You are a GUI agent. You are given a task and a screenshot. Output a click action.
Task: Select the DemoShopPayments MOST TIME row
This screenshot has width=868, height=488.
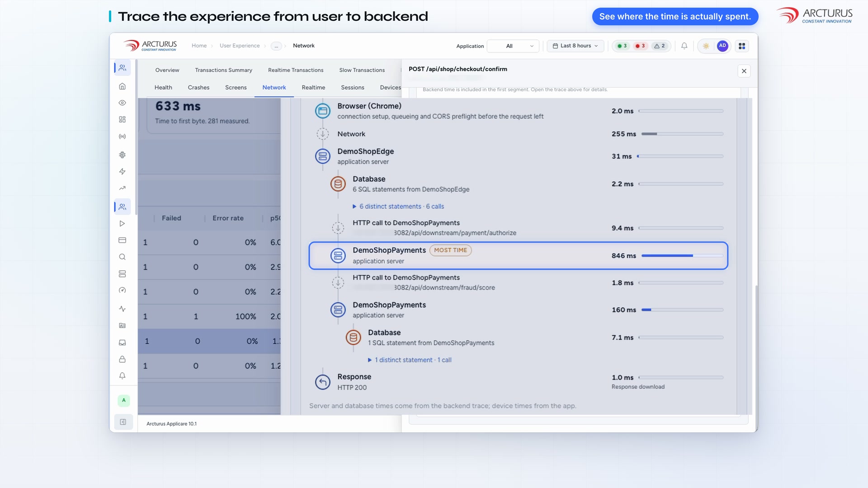click(518, 256)
